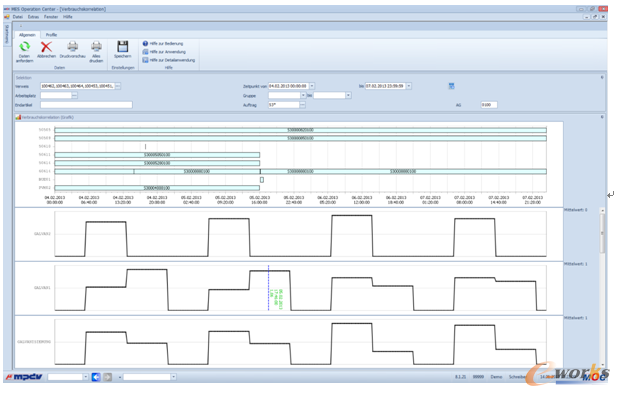The height and width of the screenshot is (396, 620).
Task: Click the Alles drucken printer icon
Action: point(96,47)
